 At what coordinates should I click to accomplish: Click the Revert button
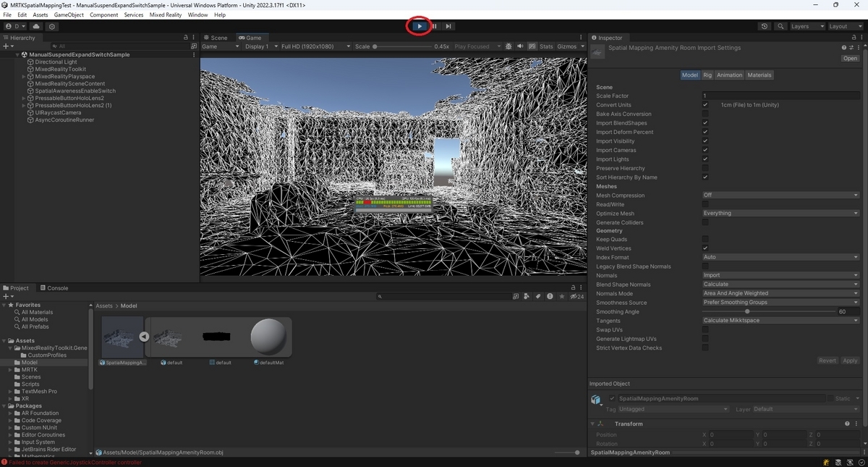827,361
